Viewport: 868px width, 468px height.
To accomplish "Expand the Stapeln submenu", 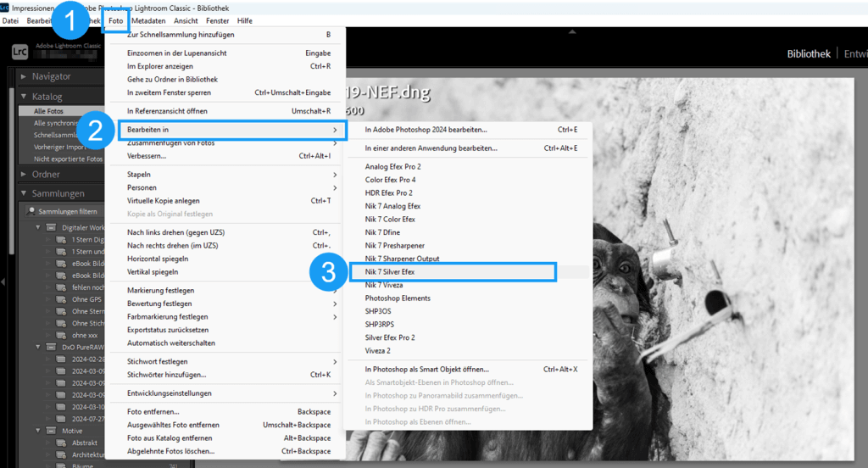I will pos(225,175).
